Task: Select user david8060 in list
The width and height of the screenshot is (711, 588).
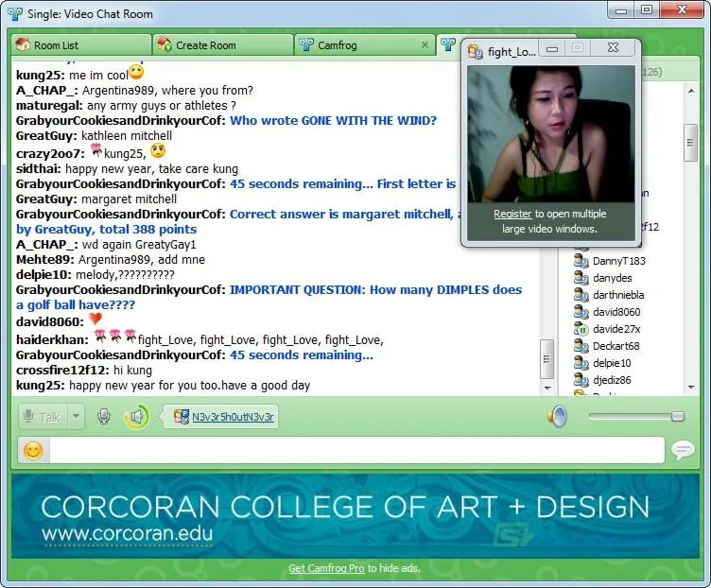Action: (x=616, y=312)
